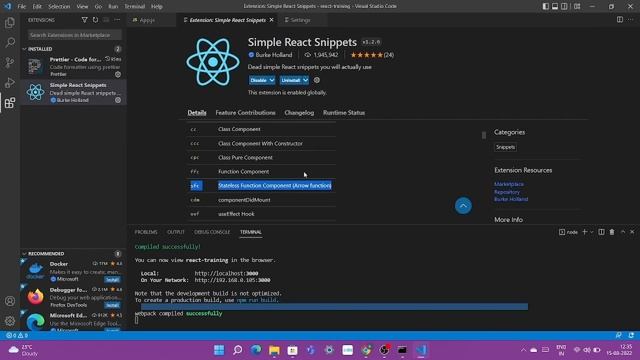Viewport: 640px width, 360px height.
Task: Open Source Control view in activity bar
Action: 10,62
